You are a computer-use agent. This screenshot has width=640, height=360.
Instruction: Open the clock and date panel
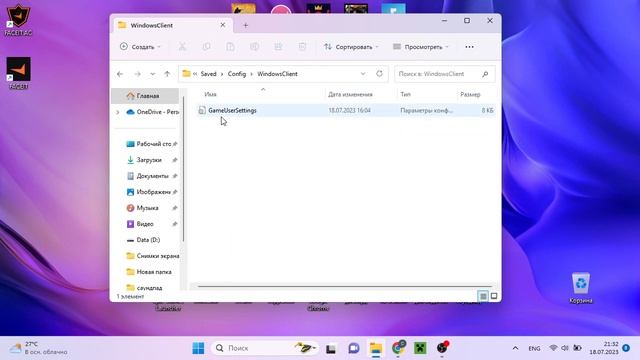604,348
